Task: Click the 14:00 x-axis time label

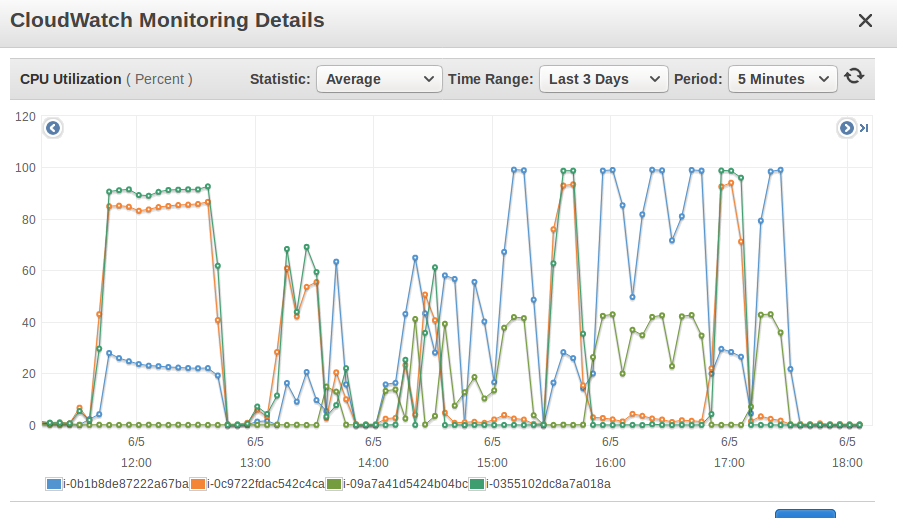Action: 374,462
